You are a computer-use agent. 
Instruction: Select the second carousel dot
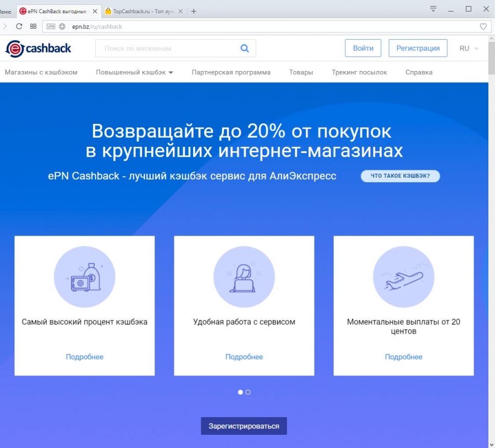(248, 392)
